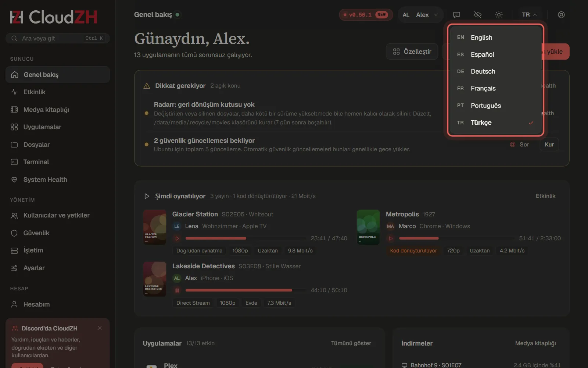Select English from the language menu
The height and width of the screenshot is (368, 588).
495,38
